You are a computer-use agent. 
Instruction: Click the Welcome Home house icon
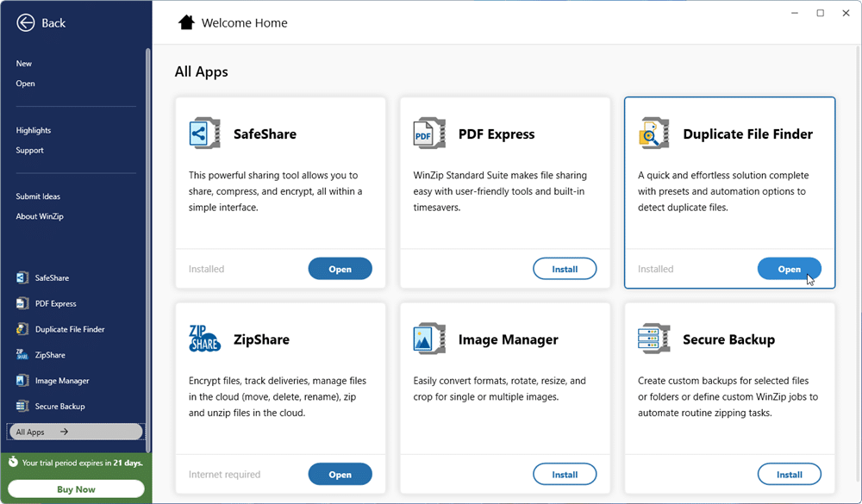coord(186,23)
